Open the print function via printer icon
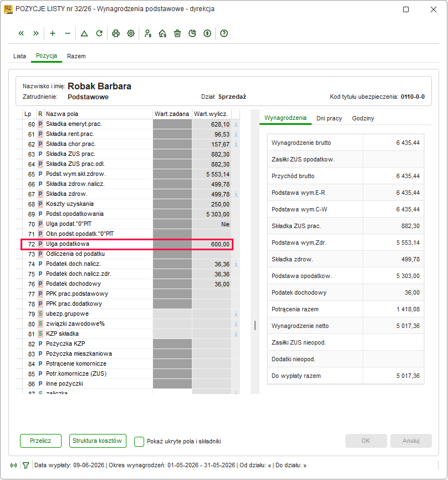The width and height of the screenshot is (448, 480). (115, 33)
